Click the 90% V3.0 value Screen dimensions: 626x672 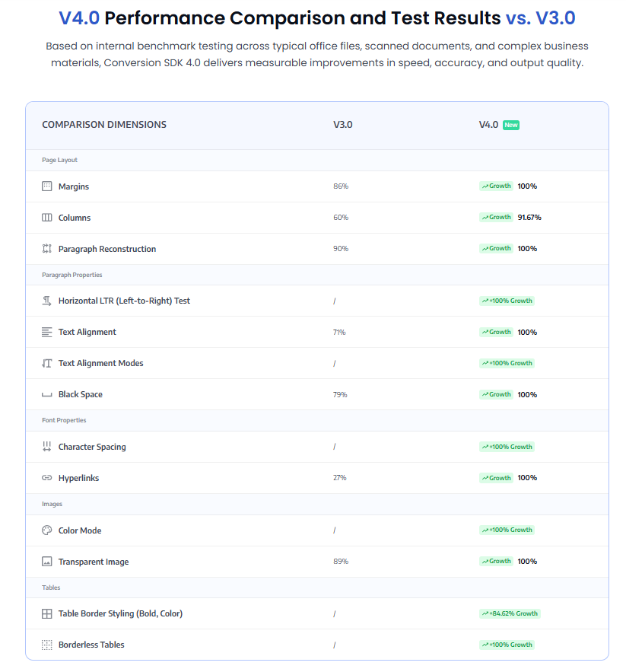341,249
